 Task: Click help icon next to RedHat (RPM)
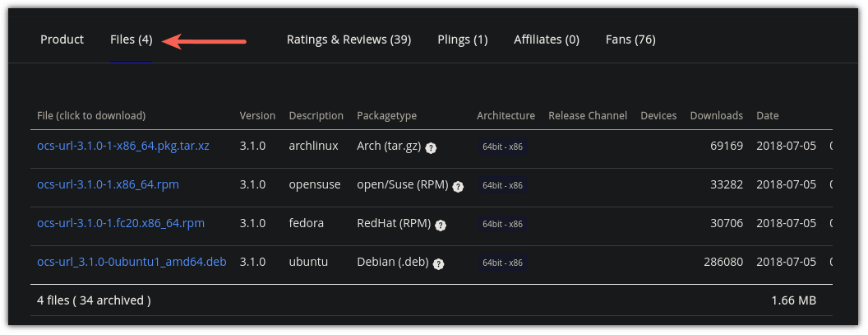coord(441,225)
